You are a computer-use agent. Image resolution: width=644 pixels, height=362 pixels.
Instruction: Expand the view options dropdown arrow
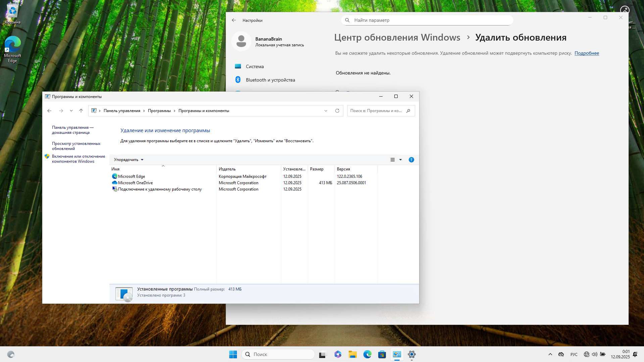point(400,160)
